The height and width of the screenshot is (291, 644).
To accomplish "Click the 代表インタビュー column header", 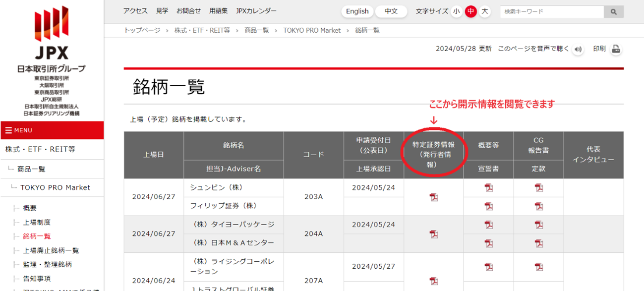I will (x=593, y=155).
